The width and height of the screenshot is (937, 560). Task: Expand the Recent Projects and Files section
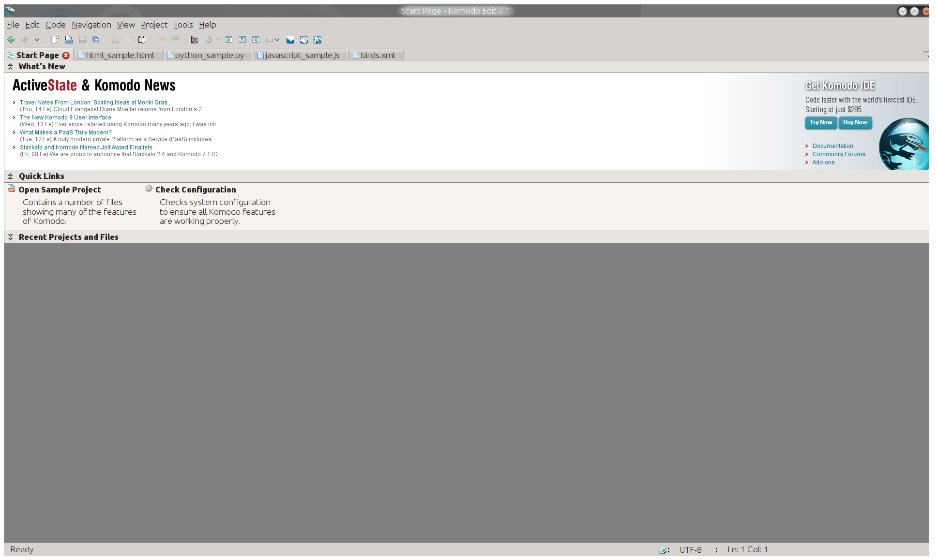(10, 237)
